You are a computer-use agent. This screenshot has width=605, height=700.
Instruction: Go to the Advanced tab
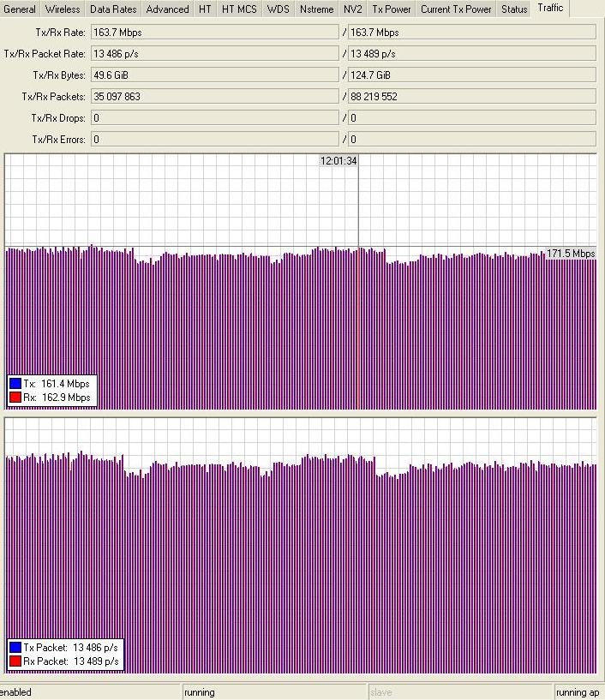point(167,9)
